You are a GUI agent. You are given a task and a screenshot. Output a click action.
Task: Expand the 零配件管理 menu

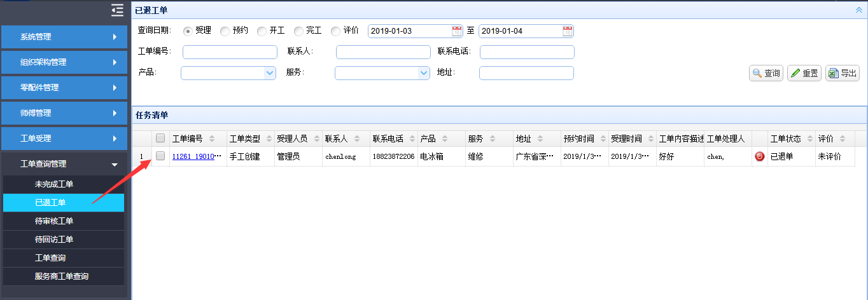coord(64,88)
